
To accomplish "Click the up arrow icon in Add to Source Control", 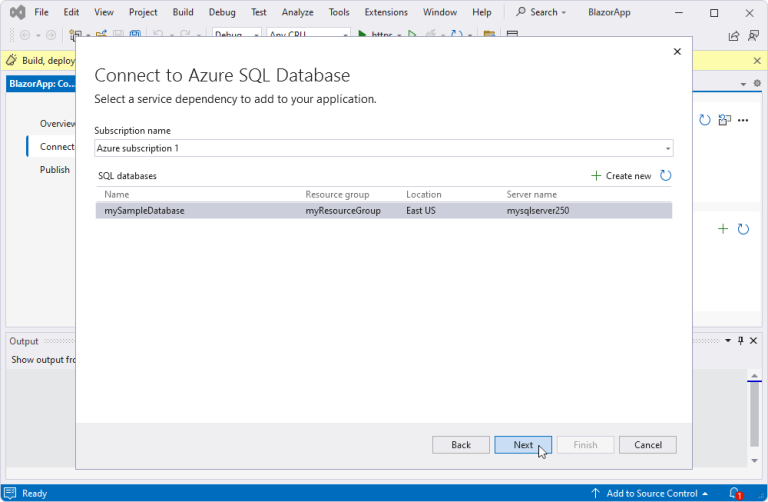I will click(x=595, y=493).
